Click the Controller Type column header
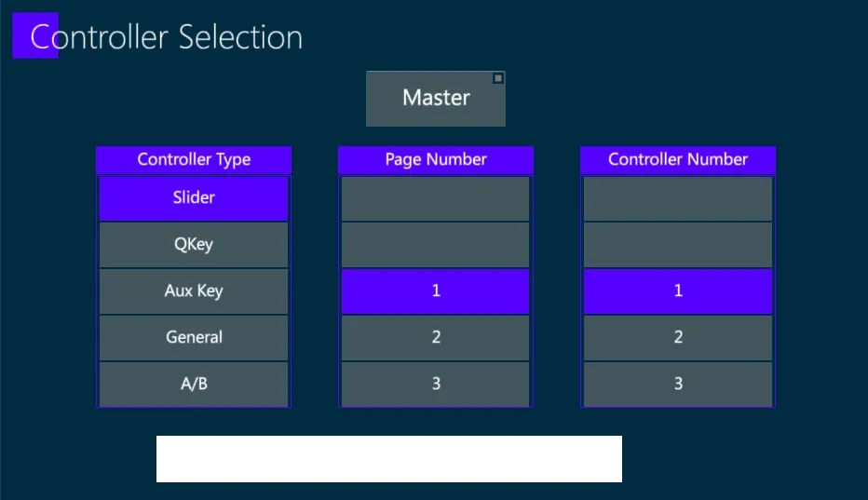Viewport: 868px width, 500px height. [x=194, y=160]
